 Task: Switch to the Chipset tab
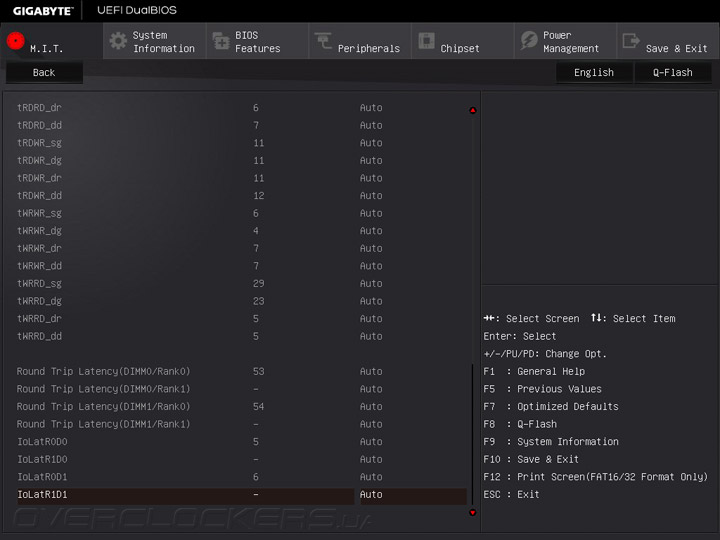point(460,48)
